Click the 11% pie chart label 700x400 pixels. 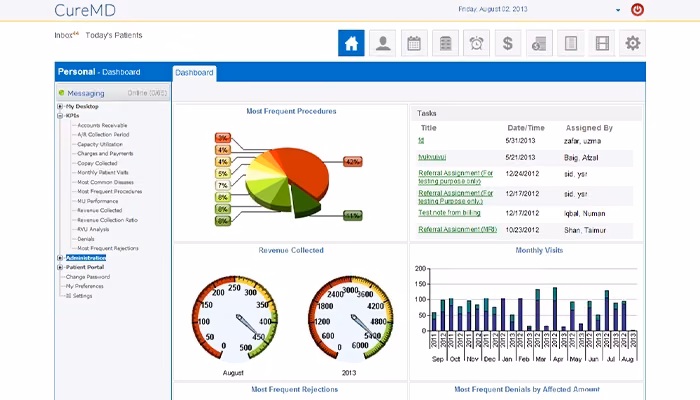click(x=353, y=216)
